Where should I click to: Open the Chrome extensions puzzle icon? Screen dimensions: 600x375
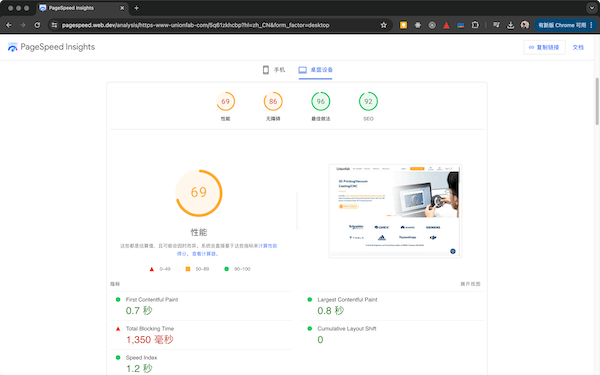[475, 25]
